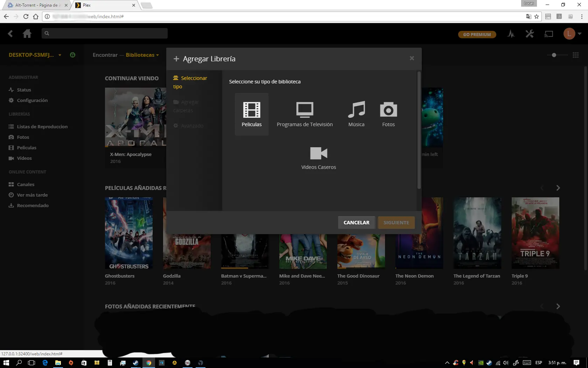Click the SIGUIENTE button
This screenshot has height=368, width=588.
pyautogui.click(x=396, y=223)
